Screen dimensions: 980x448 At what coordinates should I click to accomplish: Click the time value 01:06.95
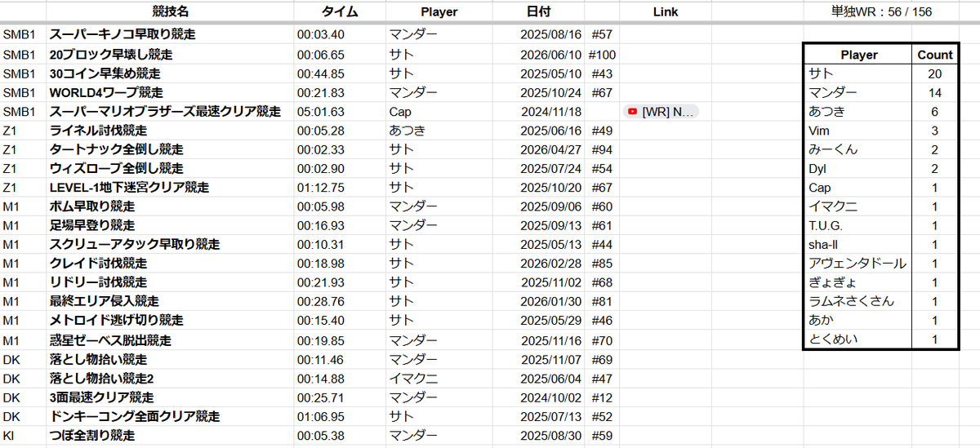[321, 416]
